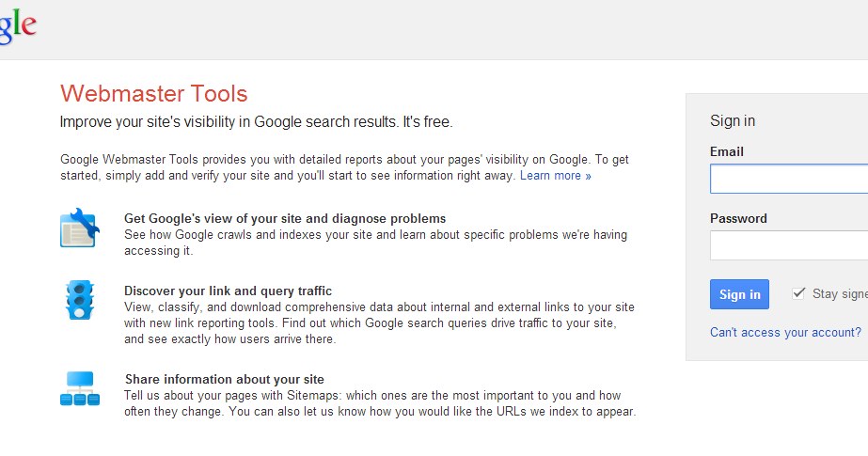This screenshot has width=868, height=456.
Task: Click the Google logo in the header
Action: [x=18, y=26]
